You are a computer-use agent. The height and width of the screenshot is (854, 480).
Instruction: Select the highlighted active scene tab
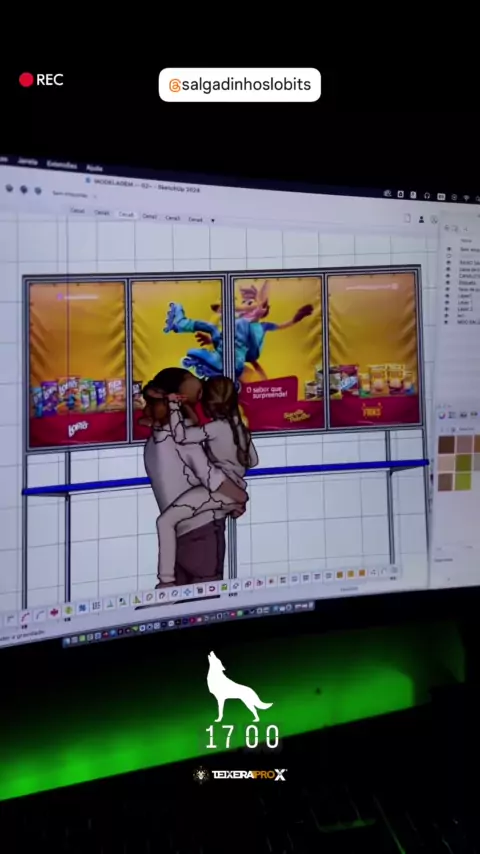tap(126, 215)
